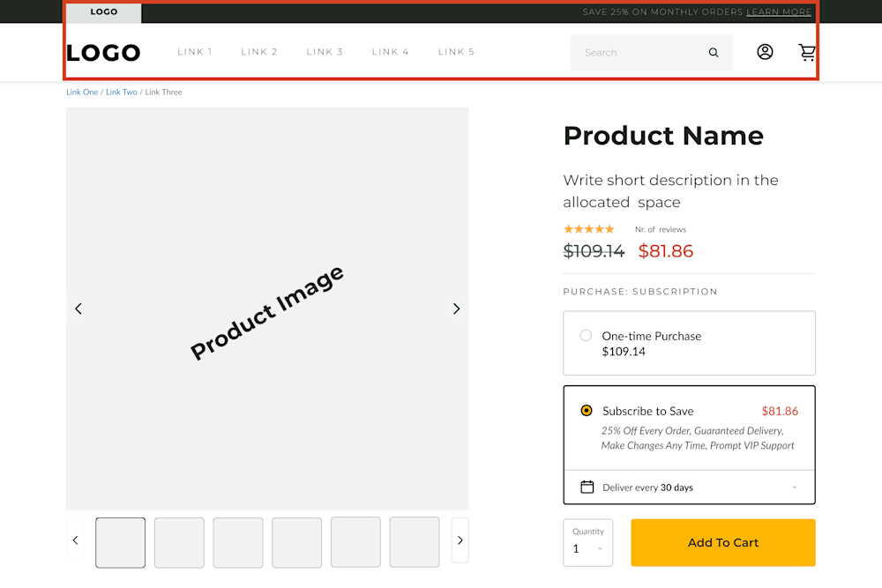Show next product image arrow
Image resolution: width=882 pixels, height=588 pixels.
point(456,309)
